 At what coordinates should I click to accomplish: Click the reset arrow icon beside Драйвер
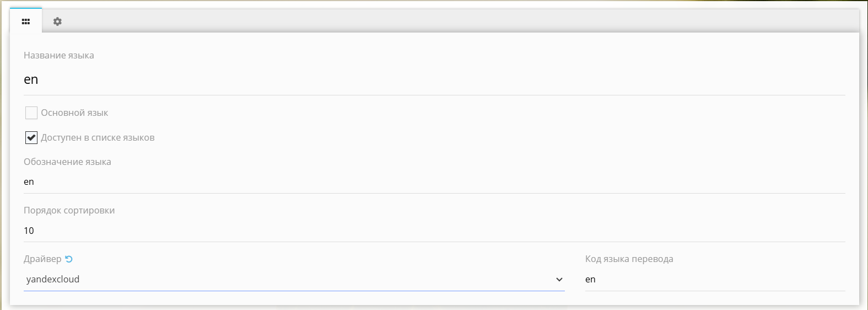[x=69, y=259]
